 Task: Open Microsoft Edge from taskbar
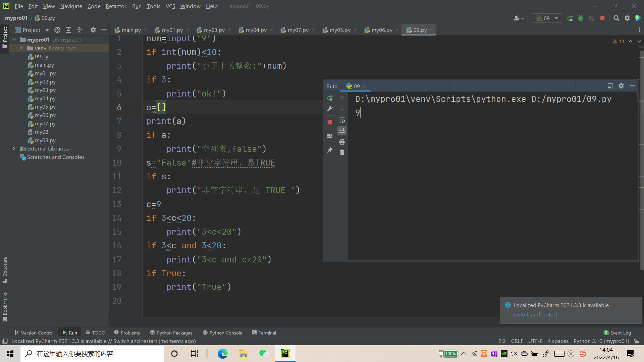tap(222, 354)
